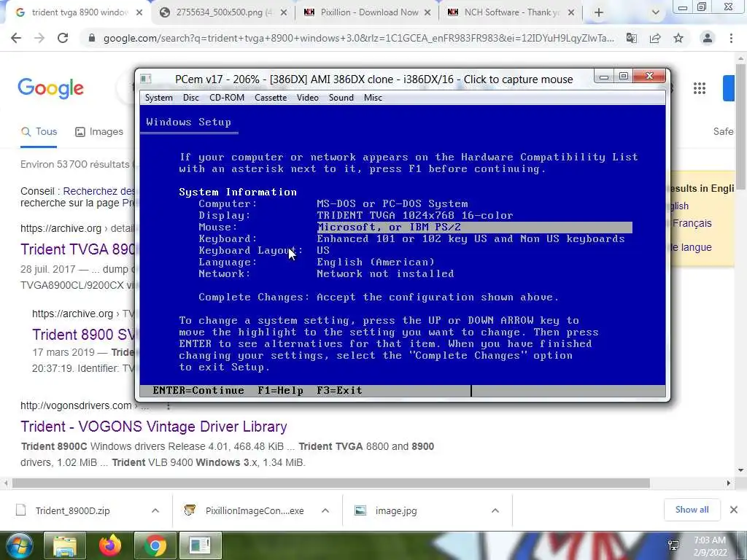Open the Misc menu in PCem
This screenshot has width=747, height=560.
373,98
